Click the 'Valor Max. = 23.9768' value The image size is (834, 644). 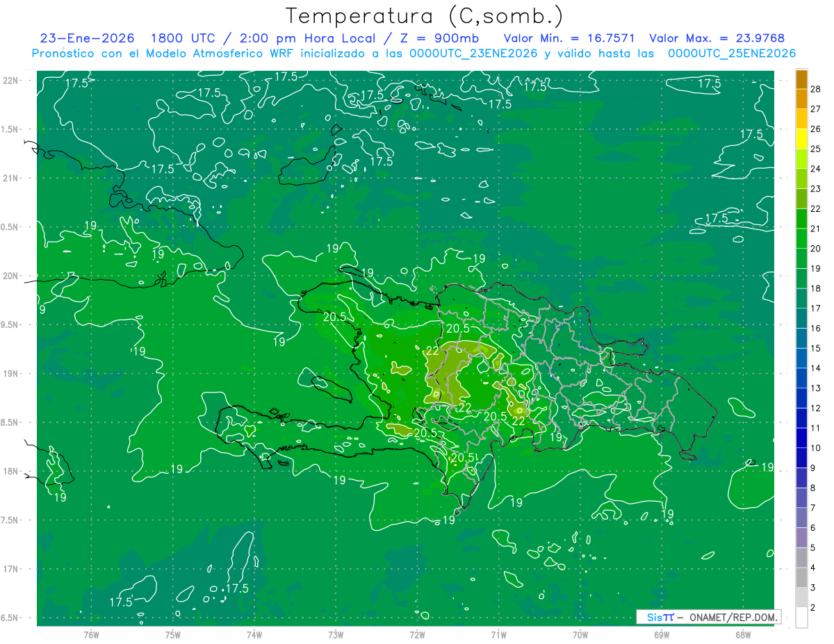pos(717,38)
